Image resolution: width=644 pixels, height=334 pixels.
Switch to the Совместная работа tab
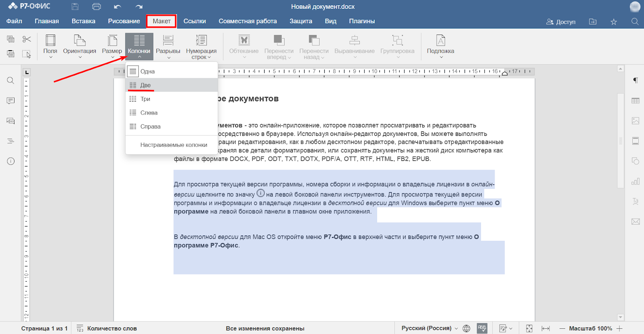(x=248, y=21)
